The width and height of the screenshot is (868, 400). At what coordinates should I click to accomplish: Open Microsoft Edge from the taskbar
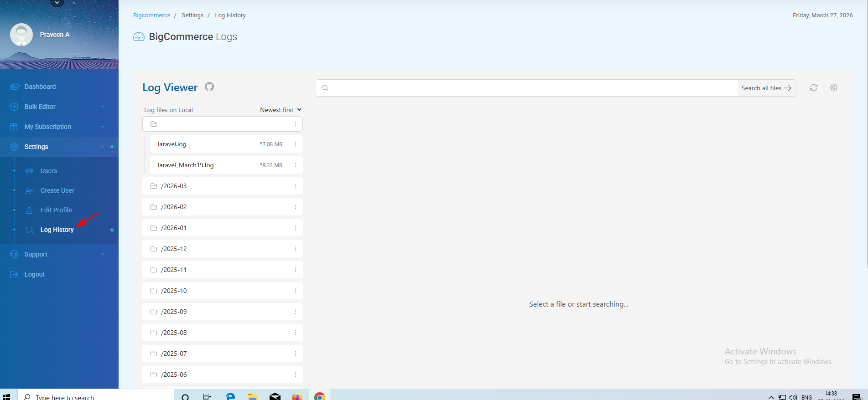(230, 396)
